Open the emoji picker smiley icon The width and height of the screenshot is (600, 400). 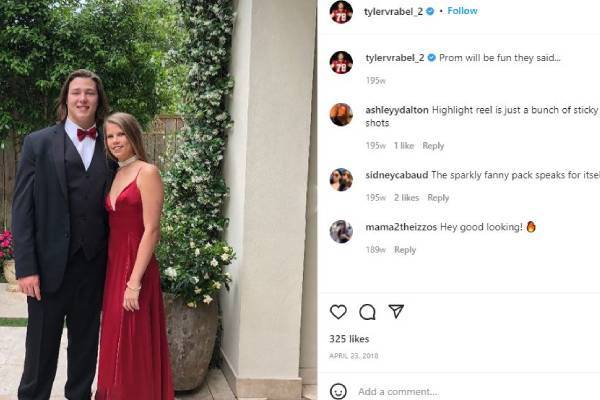[338, 391]
